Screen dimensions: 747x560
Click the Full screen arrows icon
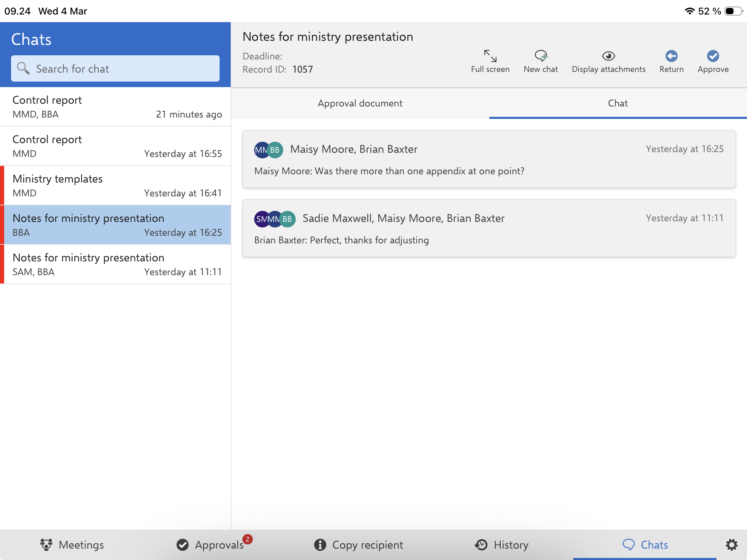pyautogui.click(x=490, y=56)
